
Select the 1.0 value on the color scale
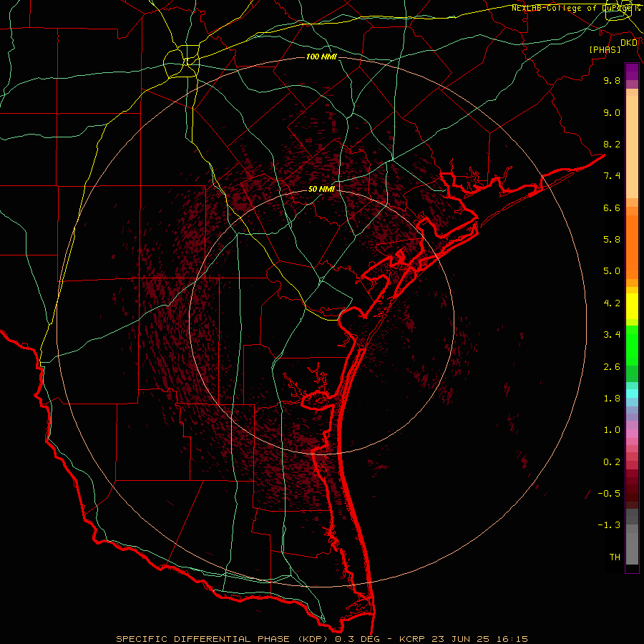pos(612,430)
